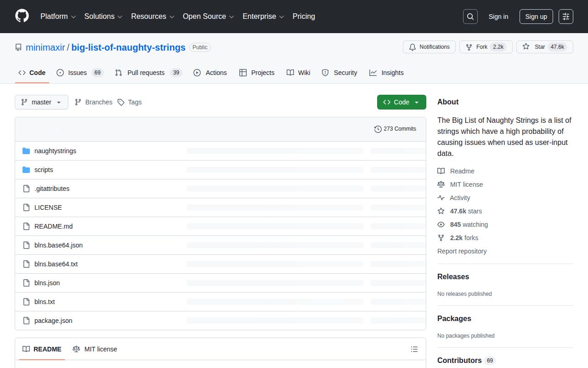Enable notifications for this repository
Viewport: 588px width, 368px height.
[x=429, y=46]
